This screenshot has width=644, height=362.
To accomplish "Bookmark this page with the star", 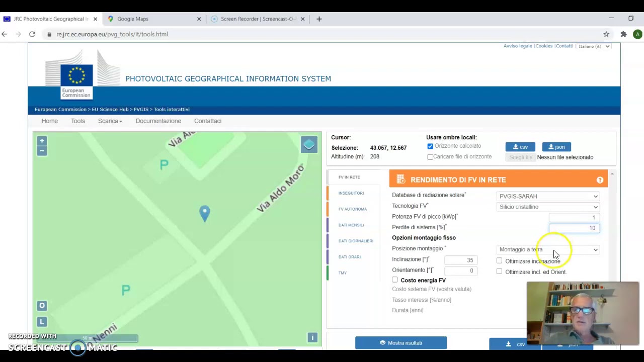I will pos(606,34).
